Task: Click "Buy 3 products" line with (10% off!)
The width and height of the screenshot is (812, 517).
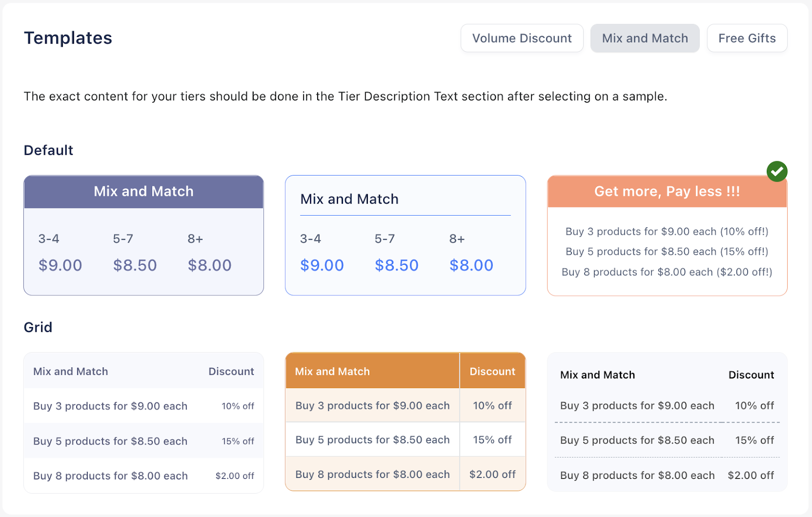Action: click(667, 232)
